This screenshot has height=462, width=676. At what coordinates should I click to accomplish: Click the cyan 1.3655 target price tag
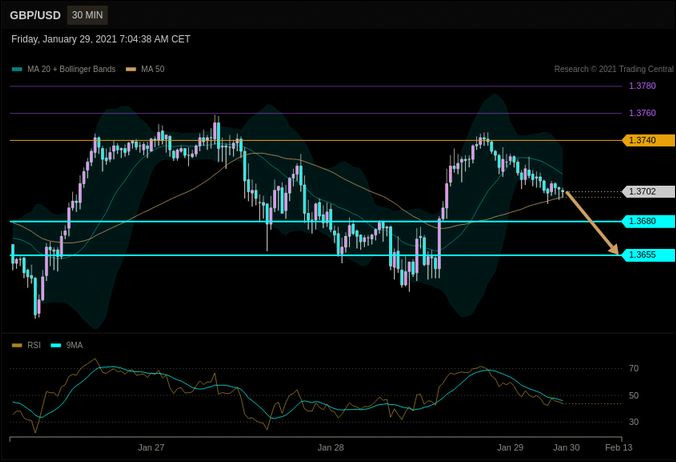[x=648, y=255]
